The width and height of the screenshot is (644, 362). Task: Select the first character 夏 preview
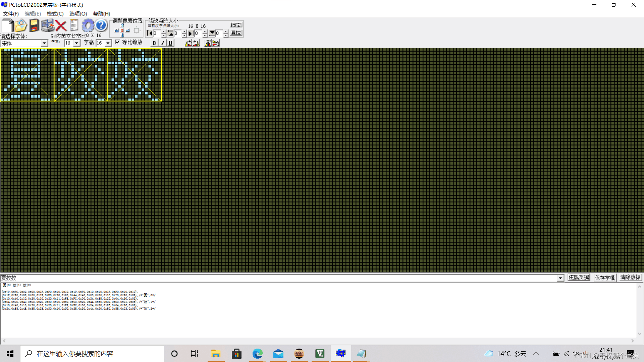[x=27, y=74]
